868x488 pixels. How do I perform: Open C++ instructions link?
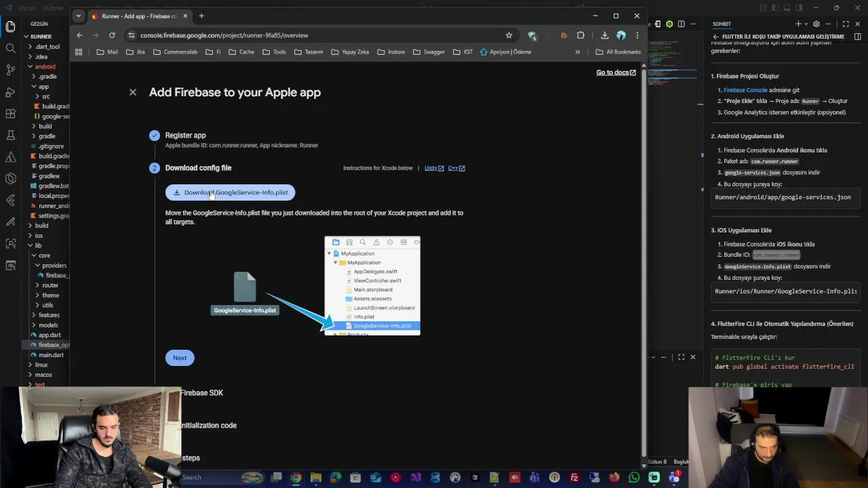click(x=456, y=168)
